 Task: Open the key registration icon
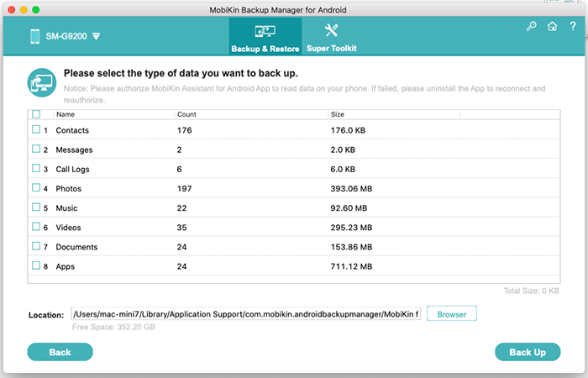tap(532, 26)
